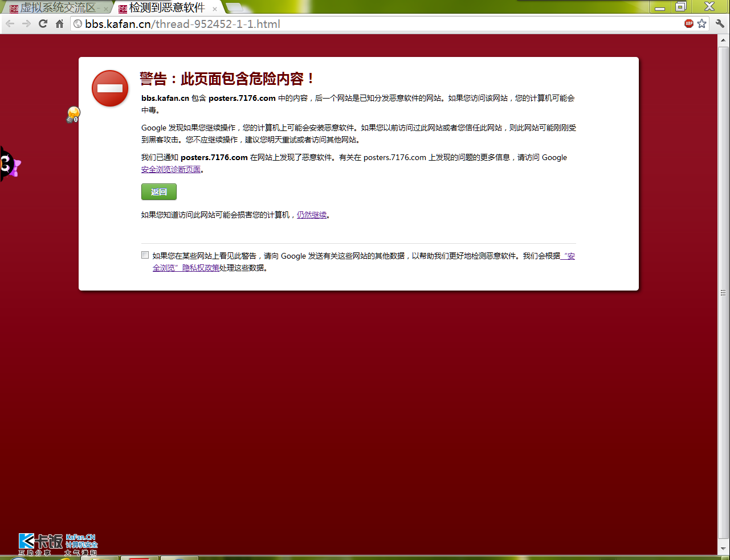Open the wrench settings menu
The width and height of the screenshot is (730, 560).
pyautogui.click(x=720, y=23)
